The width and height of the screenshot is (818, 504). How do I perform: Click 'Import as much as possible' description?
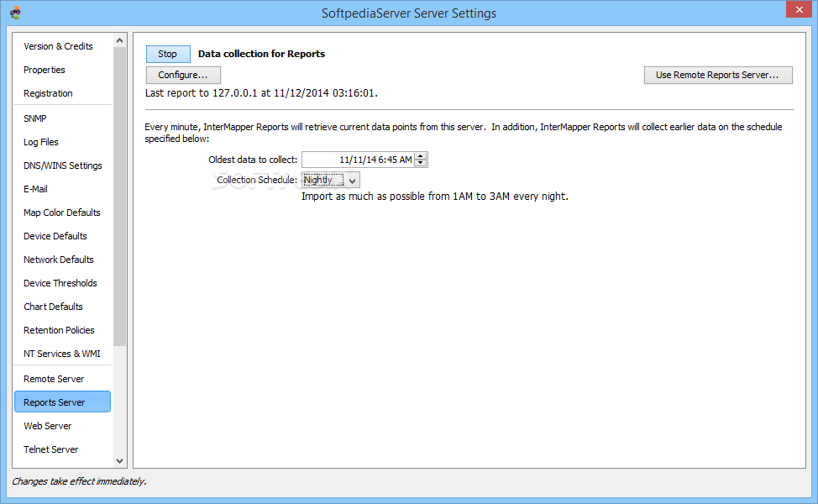(434, 197)
